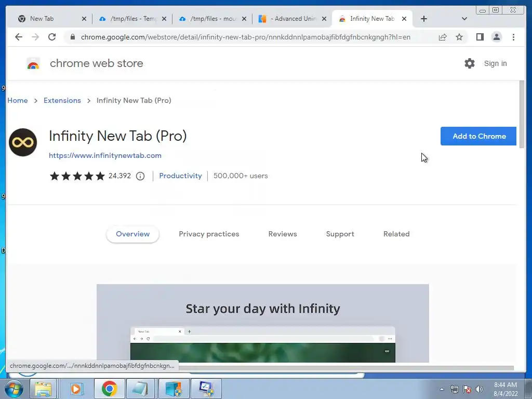Click the page vertical scrollbar
This screenshot has height=399, width=532.
[x=522, y=114]
